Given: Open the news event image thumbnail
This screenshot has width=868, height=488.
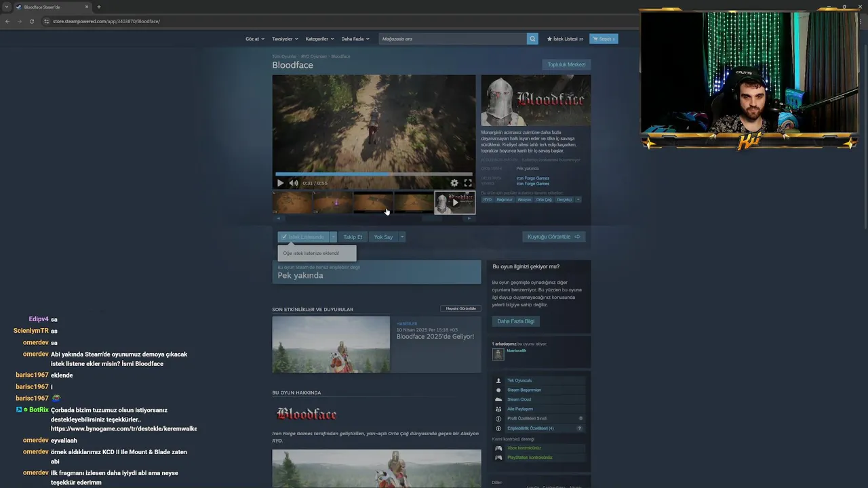Looking at the screenshot, I should [x=331, y=344].
